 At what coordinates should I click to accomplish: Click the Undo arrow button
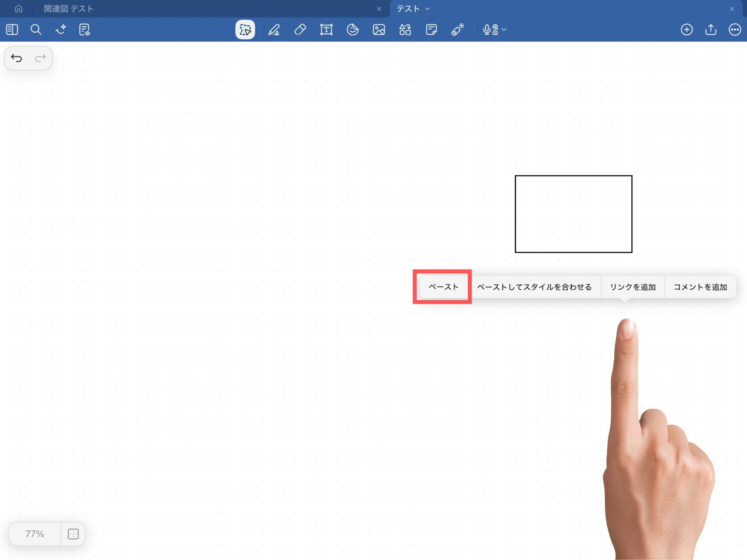pyautogui.click(x=16, y=58)
